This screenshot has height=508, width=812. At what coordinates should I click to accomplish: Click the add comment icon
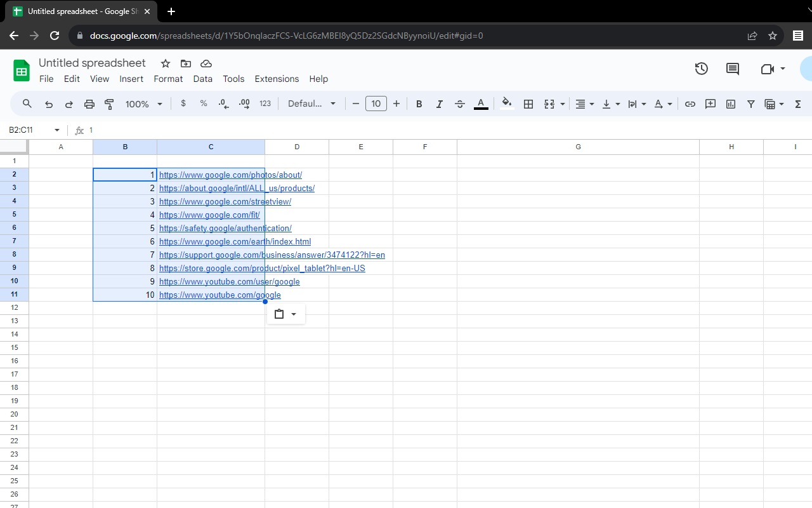pyautogui.click(x=710, y=104)
